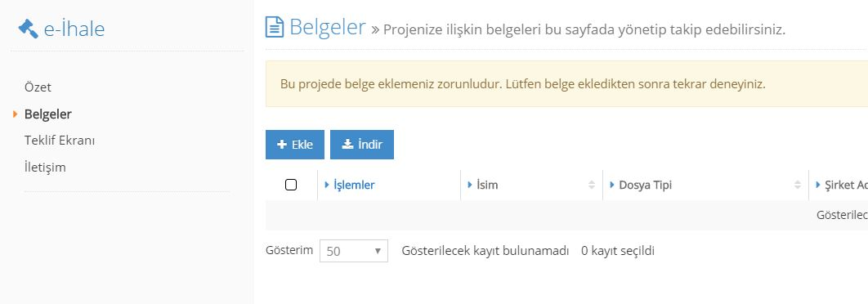Click the Belgeler document icon in header
The width and height of the screenshot is (868, 304).
[275, 27]
